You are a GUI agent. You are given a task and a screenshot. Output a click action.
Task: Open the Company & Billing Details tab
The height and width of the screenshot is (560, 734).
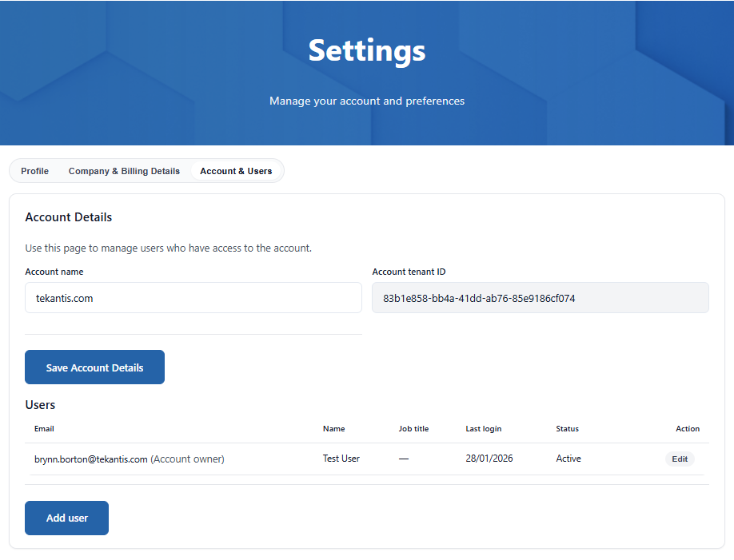pyautogui.click(x=124, y=170)
